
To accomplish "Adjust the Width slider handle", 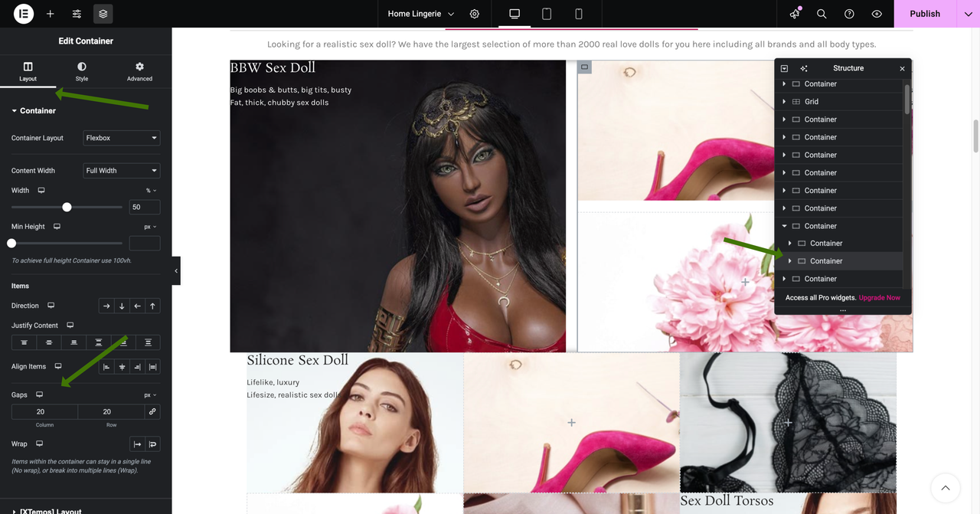I will coord(67,207).
